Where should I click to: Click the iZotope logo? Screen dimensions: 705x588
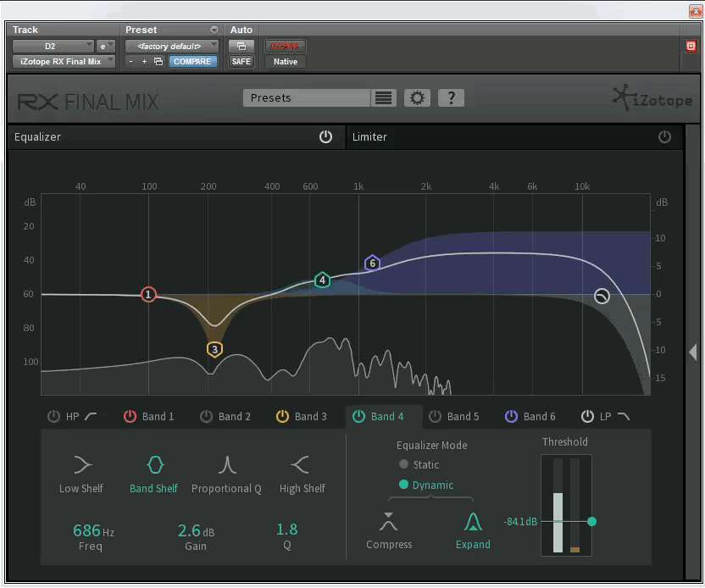coord(652,98)
